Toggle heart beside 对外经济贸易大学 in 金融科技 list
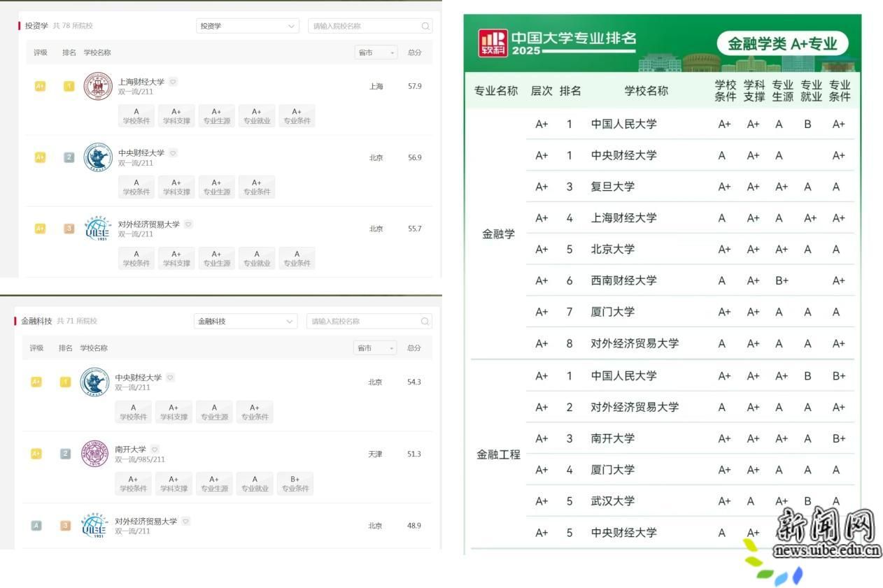This screenshot has width=883, height=588. [x=185, y=521]
